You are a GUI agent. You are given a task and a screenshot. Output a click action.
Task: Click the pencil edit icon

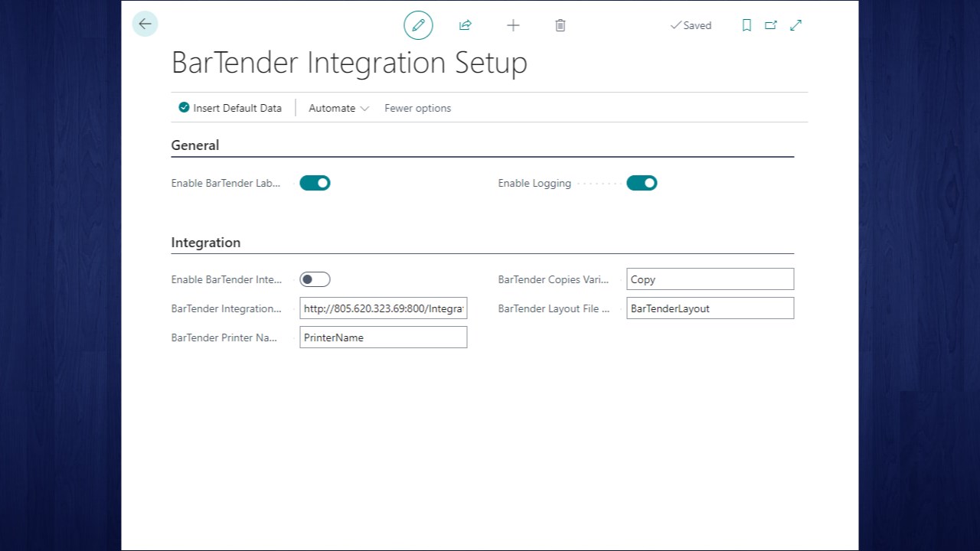418,25
